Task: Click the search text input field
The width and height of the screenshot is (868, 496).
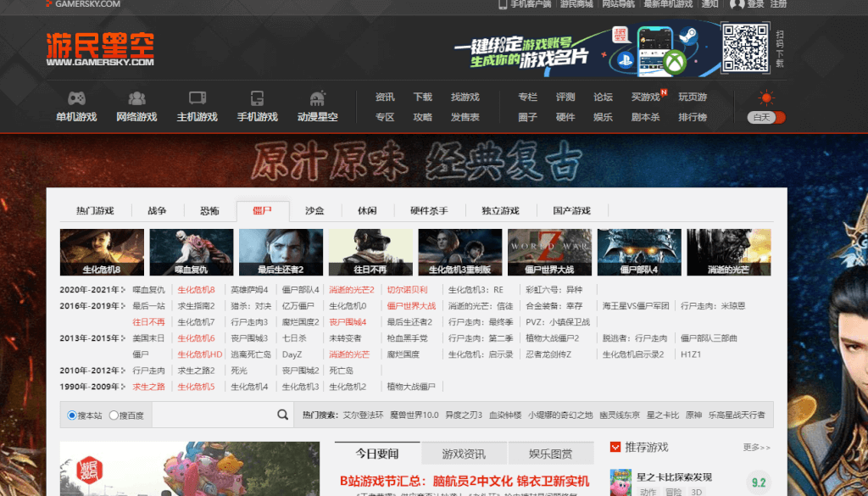Action: point(213,415)
